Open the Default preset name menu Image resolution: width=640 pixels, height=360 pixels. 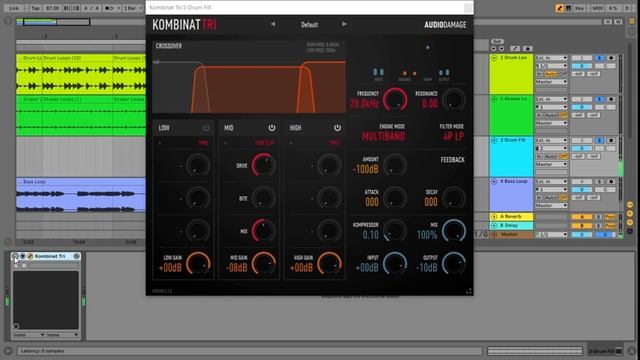(x=309, y=25)
